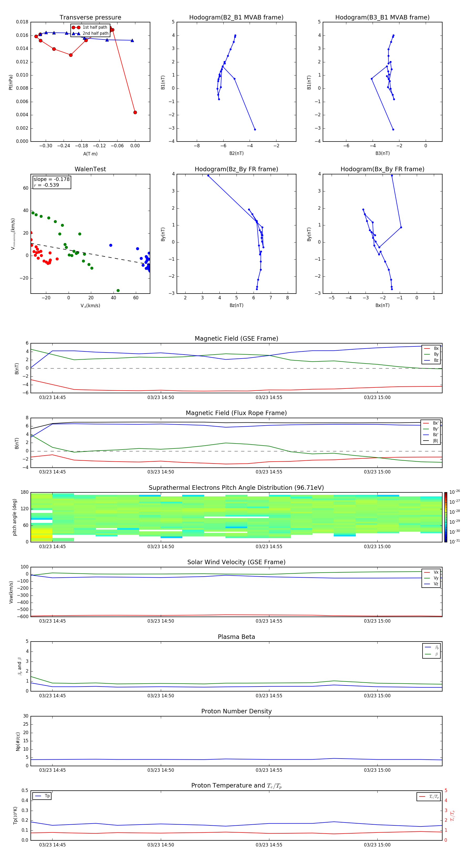Click the 'Hodogram(Bz_By FR frame)' title

(x=236, y=169)
